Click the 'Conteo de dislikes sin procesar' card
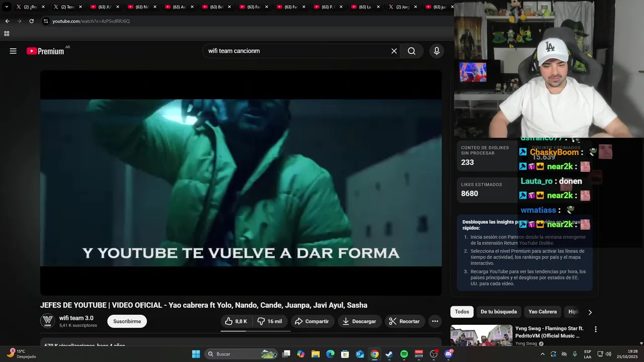The width and height of the screenshot is (644, 362). (x=487, y=156)
